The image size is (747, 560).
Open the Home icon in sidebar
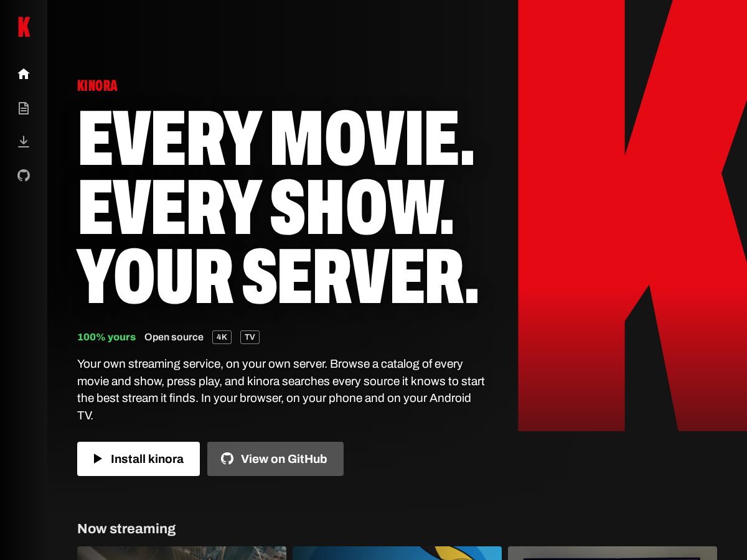tap(24, 74)
